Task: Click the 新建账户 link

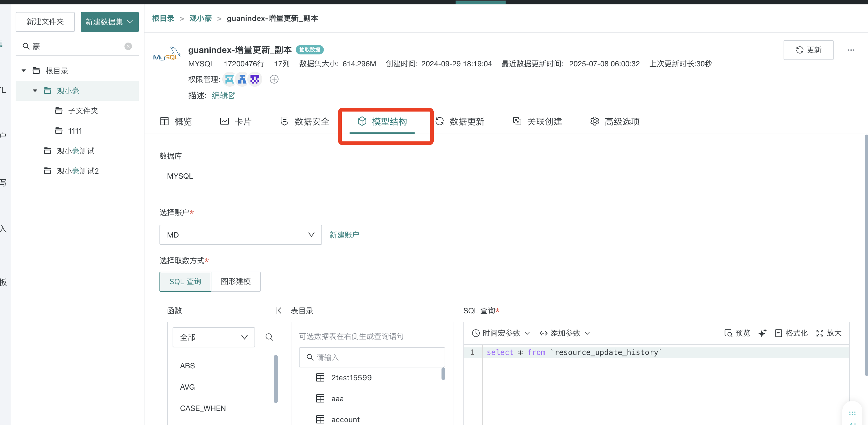Action: coord(344,235)
